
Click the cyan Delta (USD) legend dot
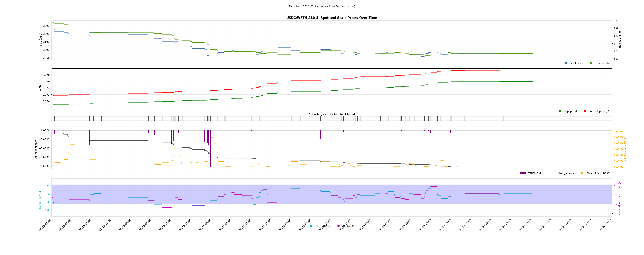(x=311, y=226)
